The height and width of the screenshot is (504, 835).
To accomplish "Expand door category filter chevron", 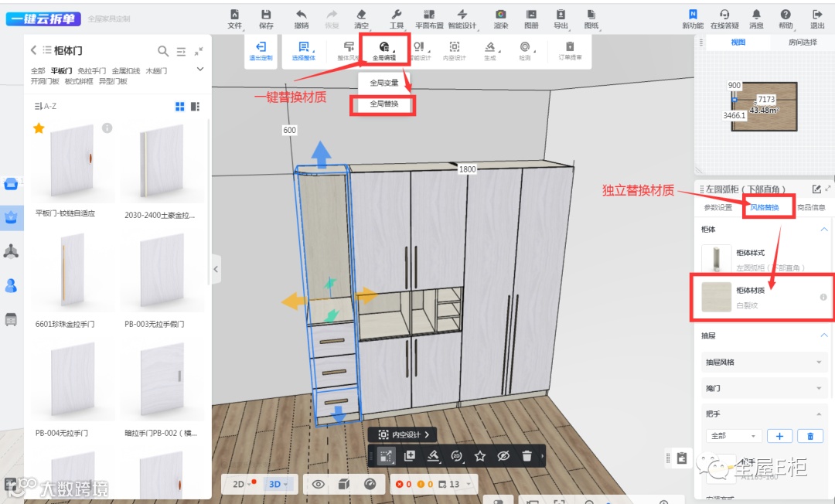I will click(x=200, y=70).
